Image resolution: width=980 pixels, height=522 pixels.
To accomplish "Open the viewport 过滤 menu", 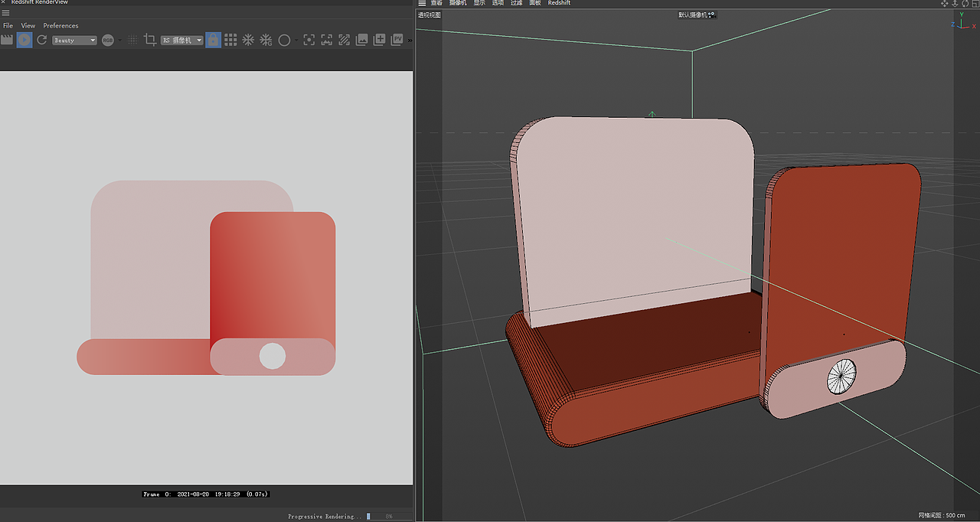I will (517, 3).
